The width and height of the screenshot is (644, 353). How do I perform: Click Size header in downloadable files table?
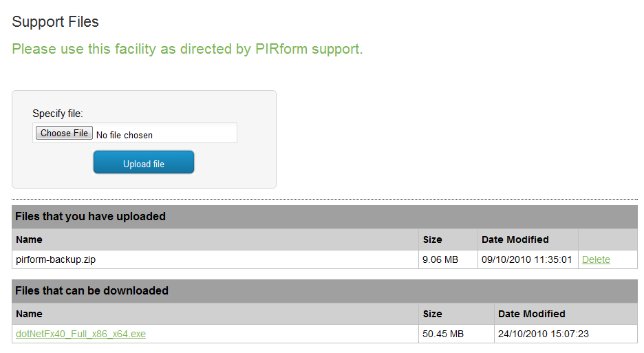pyautogui.click(x=433, y=314)
